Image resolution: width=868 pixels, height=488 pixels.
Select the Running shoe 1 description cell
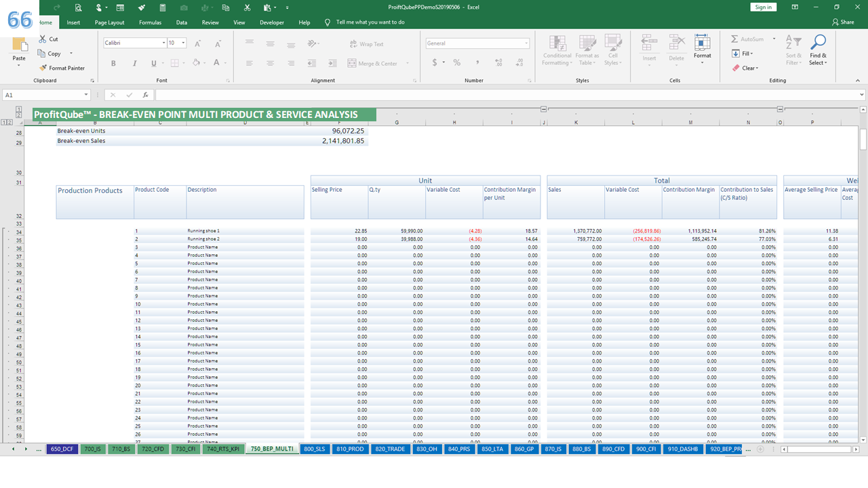[x=245, y=231]
